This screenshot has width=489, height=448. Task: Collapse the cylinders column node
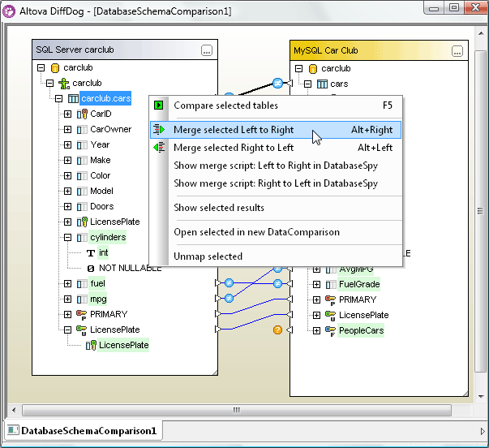(x=67, y=238)
